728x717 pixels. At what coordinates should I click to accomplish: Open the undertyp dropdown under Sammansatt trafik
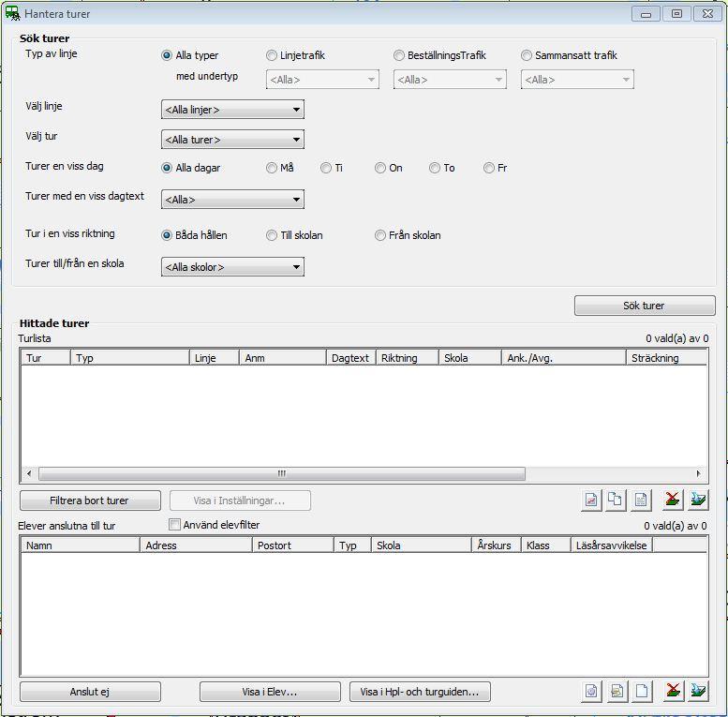point(577,80)
